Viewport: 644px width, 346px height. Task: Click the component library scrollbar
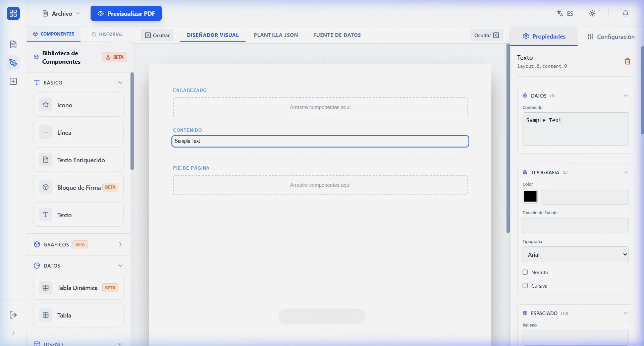pyautogui.click(x=132, y=121)
